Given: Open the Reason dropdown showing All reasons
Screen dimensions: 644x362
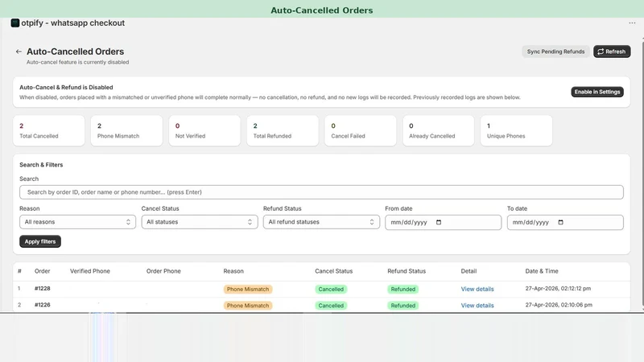Looking at the screenshot, I should tap(77, 222).
